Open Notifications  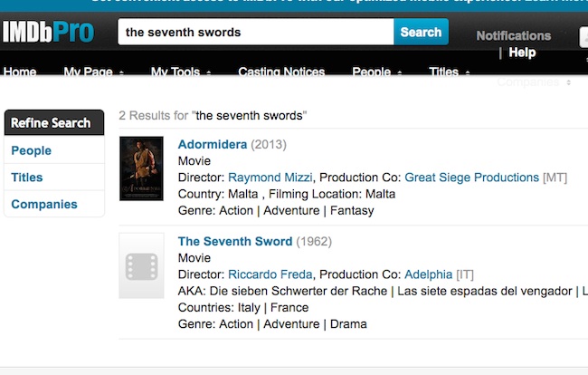514,35
